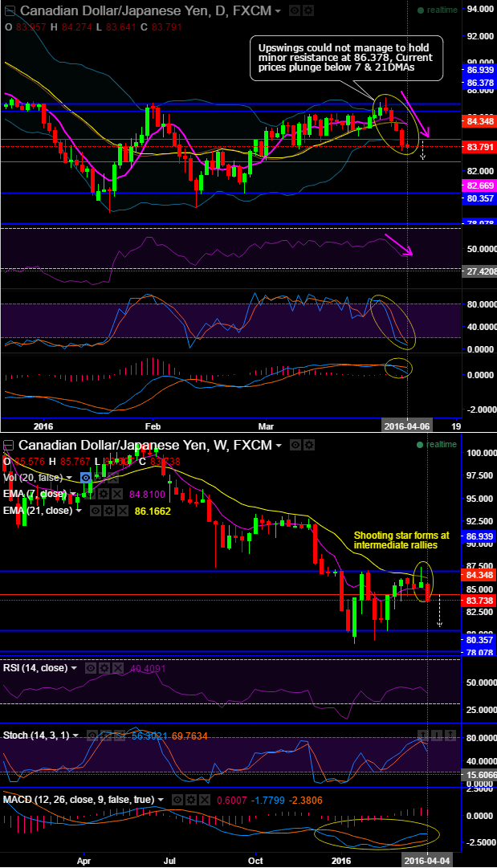Click 27.4208 RSI axis label on daily chart
Image resolution: width=497 pixels, height=868 pixels.
[479, 273]
